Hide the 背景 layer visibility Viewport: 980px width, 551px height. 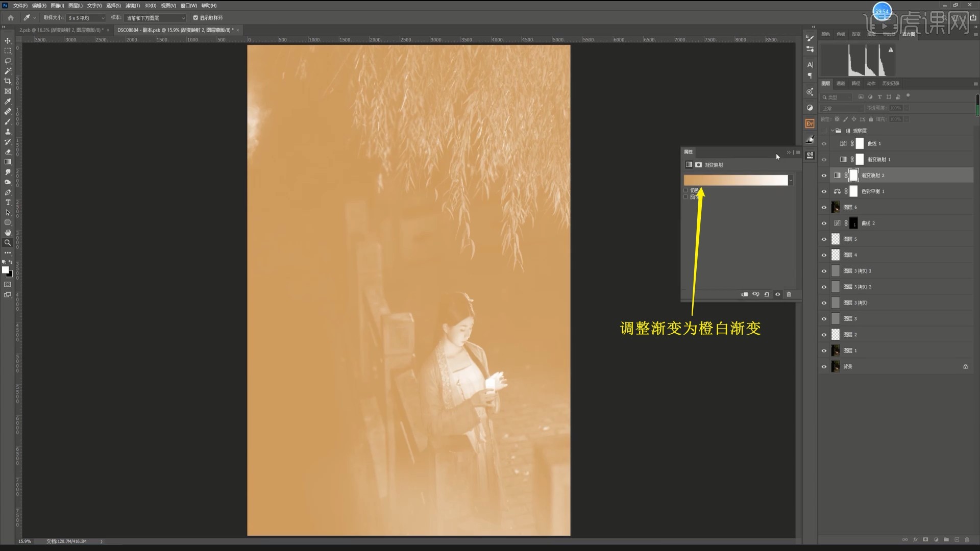[x=824, y=367]
